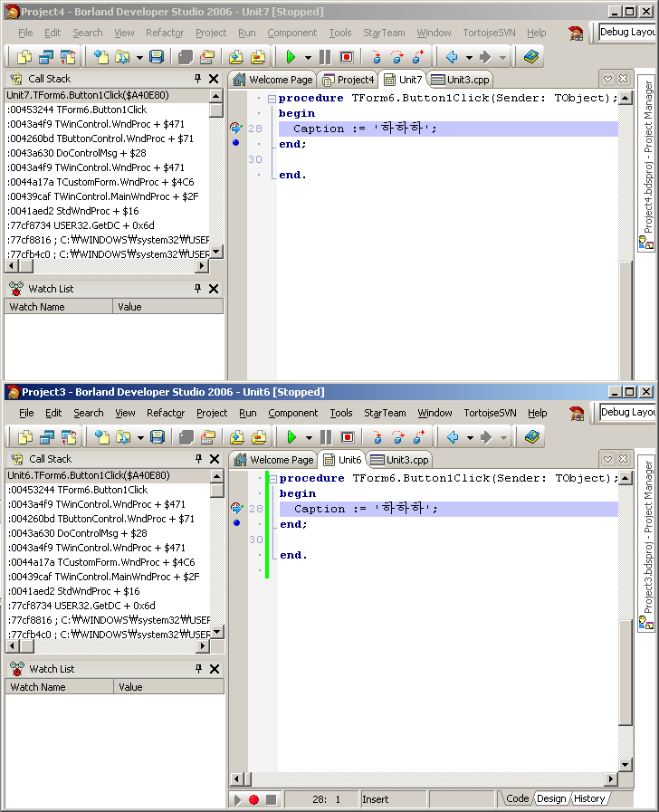Collapse procedure fold marker in Unit6 editor
659x812 pixels.
(272, 478)
